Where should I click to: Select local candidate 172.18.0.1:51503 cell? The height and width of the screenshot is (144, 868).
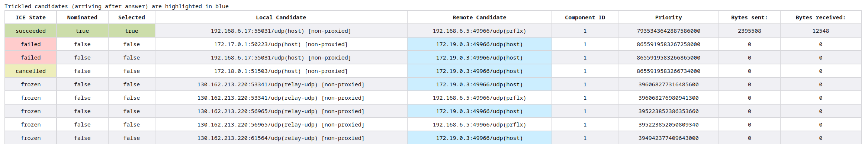tap(281, 71)
